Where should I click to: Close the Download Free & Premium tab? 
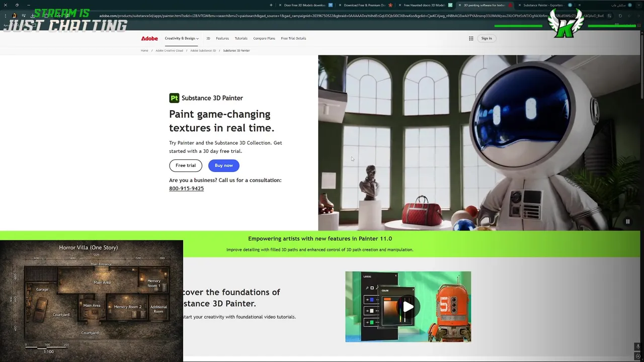pyautogui.click(x=340, y=5)
